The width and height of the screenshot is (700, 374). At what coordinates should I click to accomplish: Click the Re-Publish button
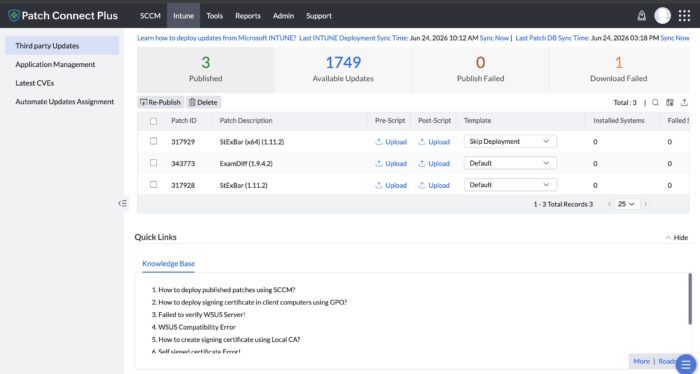point(160,102)
